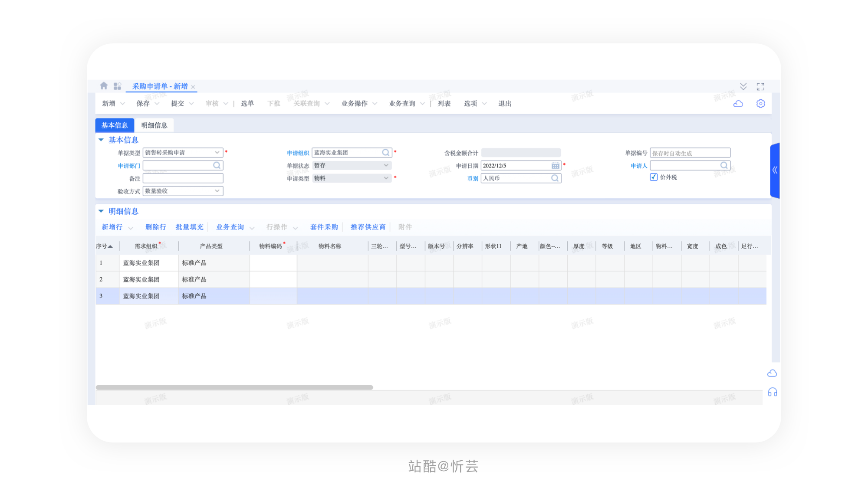Screen dimensions: 868x485
Task: Click the home icon in tab bar
Action: [103, 86]
